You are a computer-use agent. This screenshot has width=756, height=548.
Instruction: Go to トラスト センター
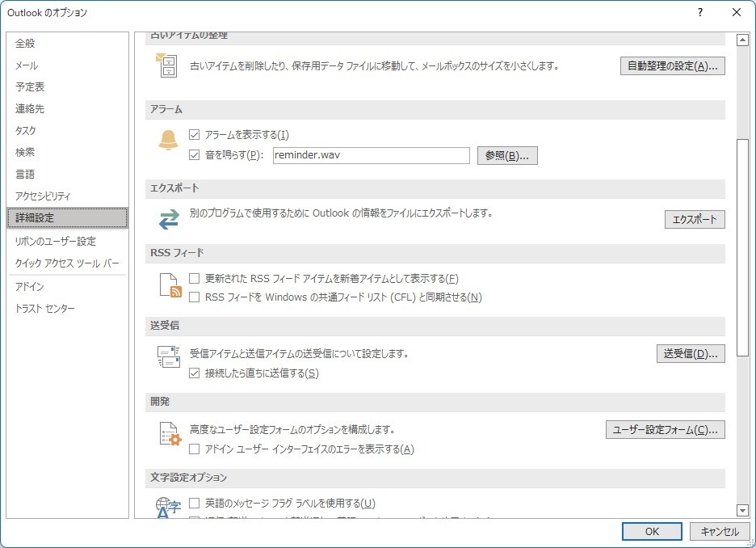coord(68,308)
